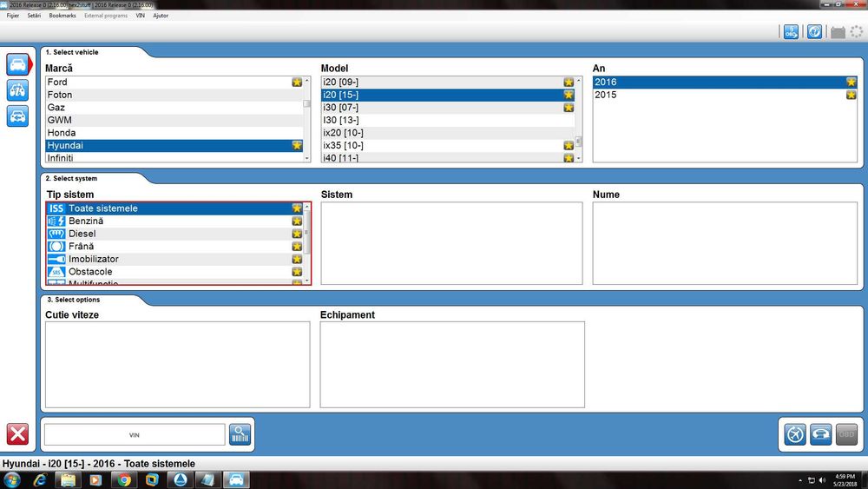Toggle favorite star for year 2016
Image resolution: width=868 pixels, height=489 pixels.
point(851,82)
